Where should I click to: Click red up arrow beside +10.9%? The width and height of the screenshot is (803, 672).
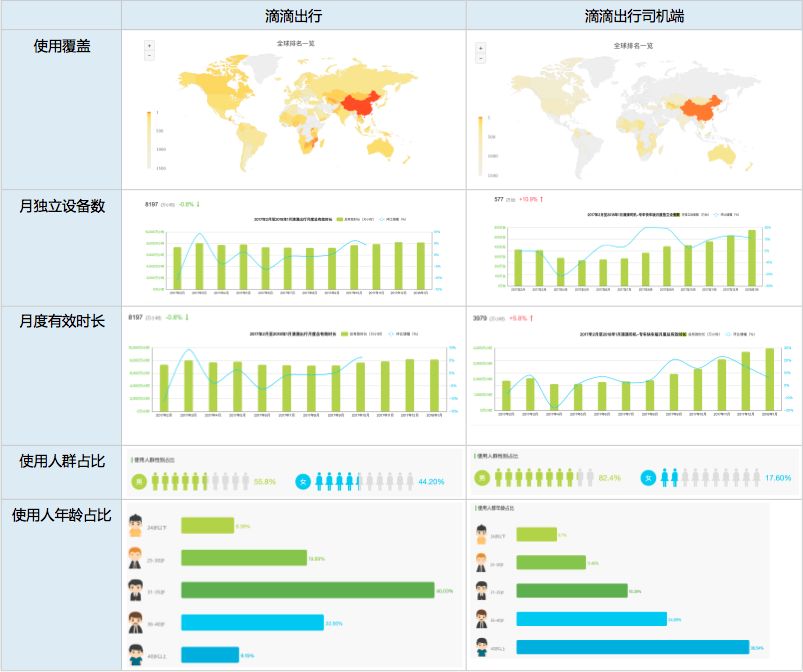point(541,199)
